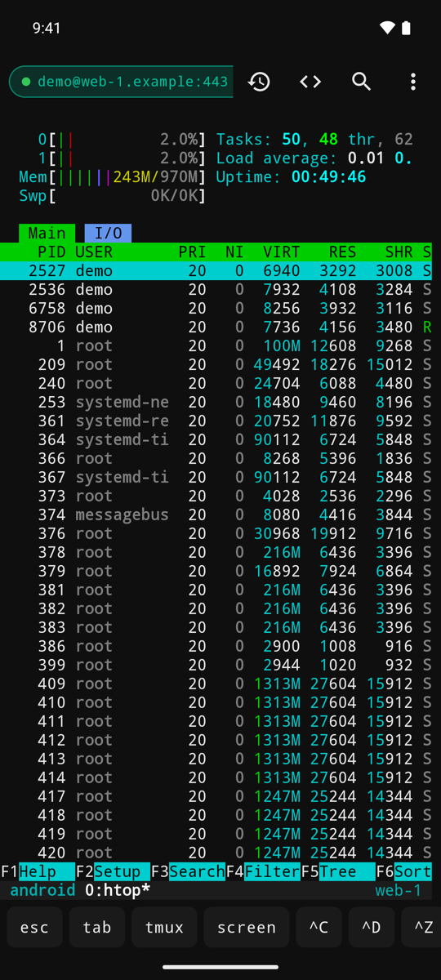Screen dimensions: 441x980
Task: Click the Swp usage meter bar
Action: (113, 196)
